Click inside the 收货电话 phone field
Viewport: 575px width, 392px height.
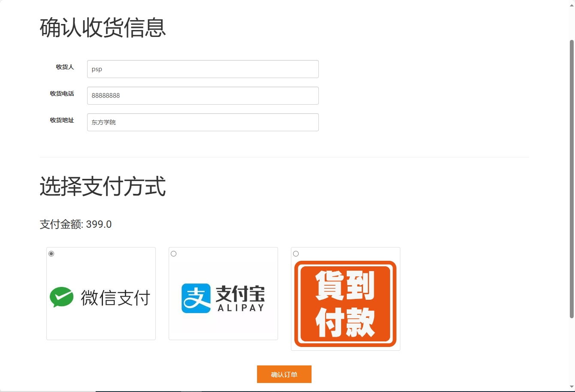pos(203,96)
